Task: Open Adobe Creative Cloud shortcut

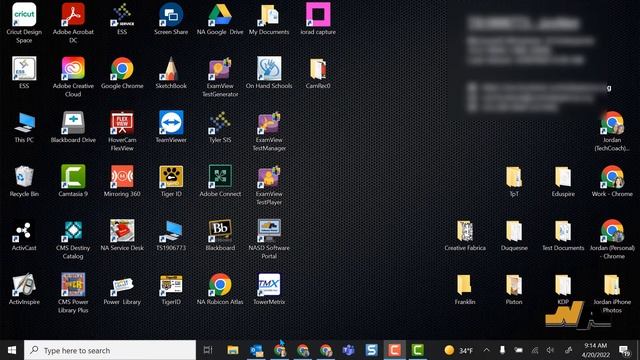Action: [x=73, y=77]
